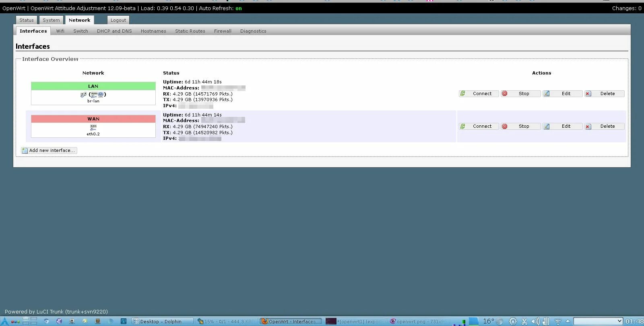Image resolution: width=644 pixels, height=326 pixels.
Task: Select the Interfaces sub-tab
Action: pos(33,31)
